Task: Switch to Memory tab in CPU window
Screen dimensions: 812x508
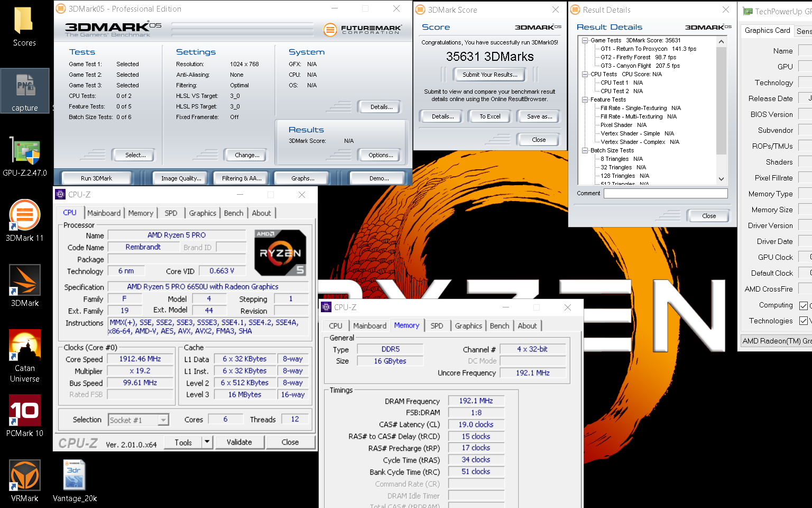Action: coord(141,213)
